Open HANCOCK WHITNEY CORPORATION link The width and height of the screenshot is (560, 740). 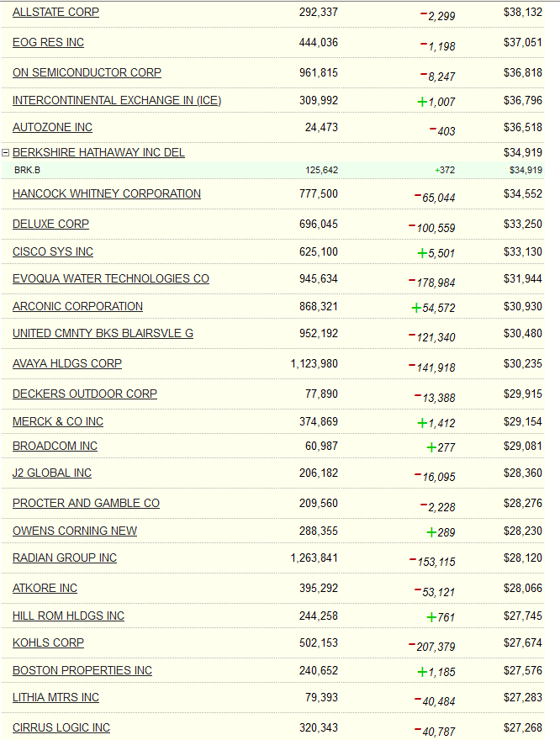(x=107, y=194)
